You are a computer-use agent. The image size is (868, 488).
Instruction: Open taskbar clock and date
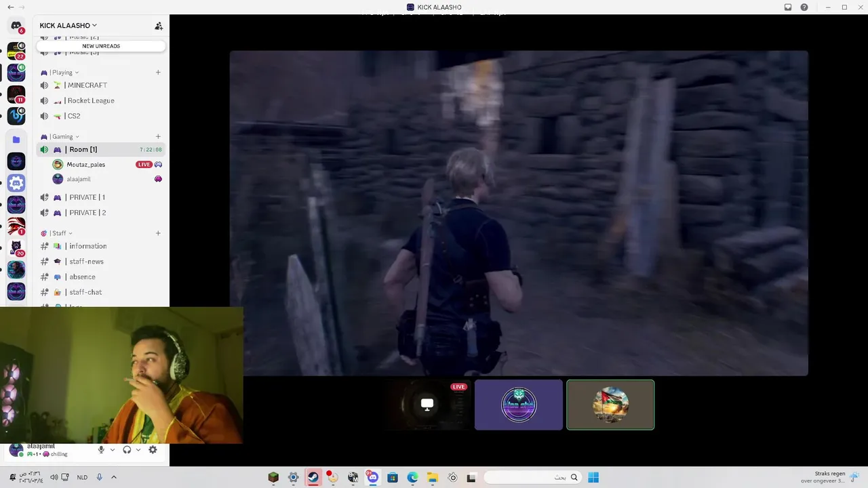(31, 477)
